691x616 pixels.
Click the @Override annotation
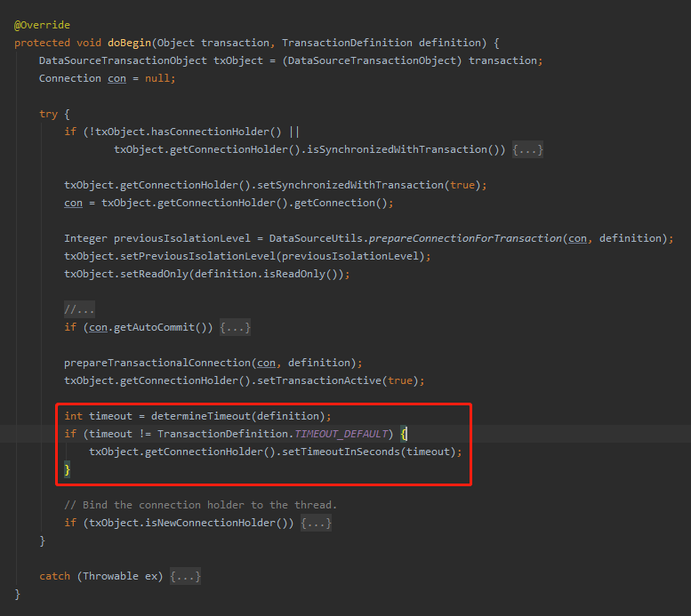42,25
